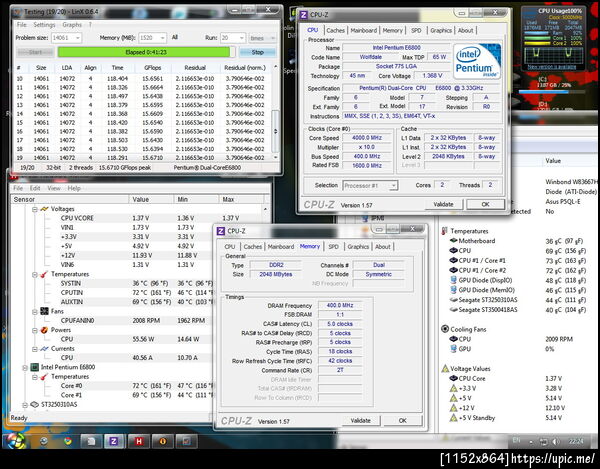Open the Help menu in HWMonitor
Image resolution: width=600 pixels, height=469 pixels.
point(74,188)
